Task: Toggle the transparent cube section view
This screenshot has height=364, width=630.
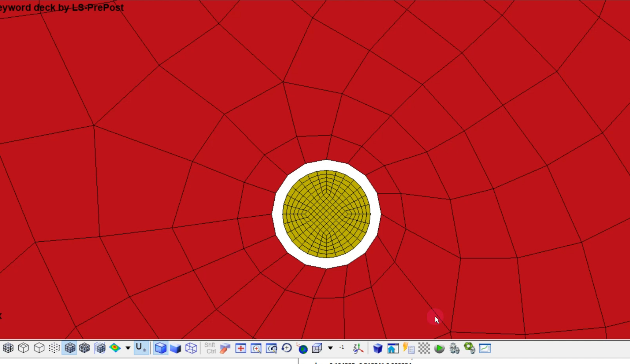Action: (100, 348)
